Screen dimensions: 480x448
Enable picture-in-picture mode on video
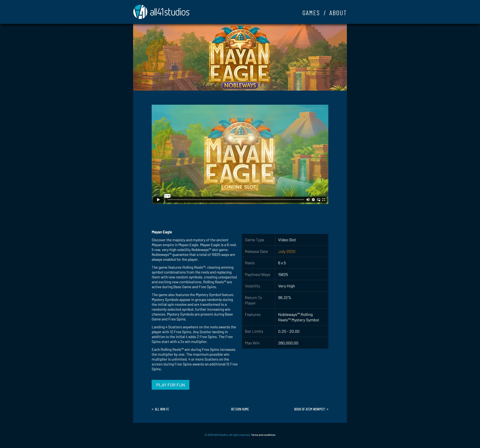pyautogui.click(x=319, y=200)
